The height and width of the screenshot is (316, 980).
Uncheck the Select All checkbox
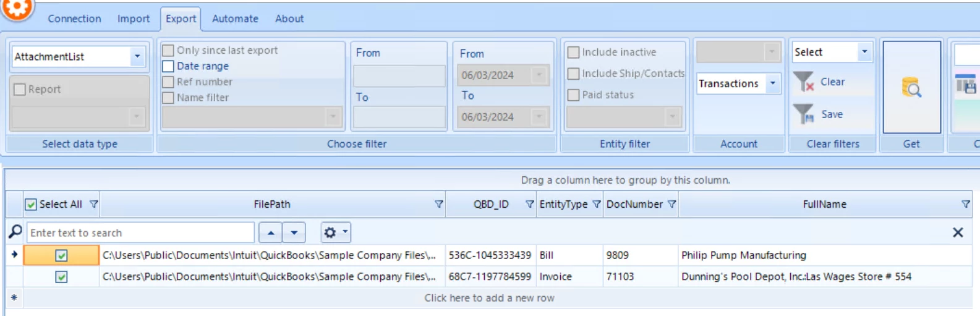(31, 204)
